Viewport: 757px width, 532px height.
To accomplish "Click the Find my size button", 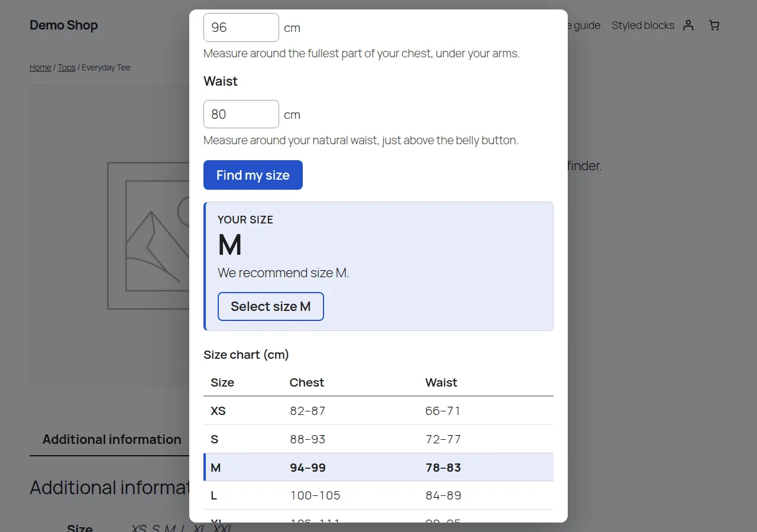I will click(253, 175).
